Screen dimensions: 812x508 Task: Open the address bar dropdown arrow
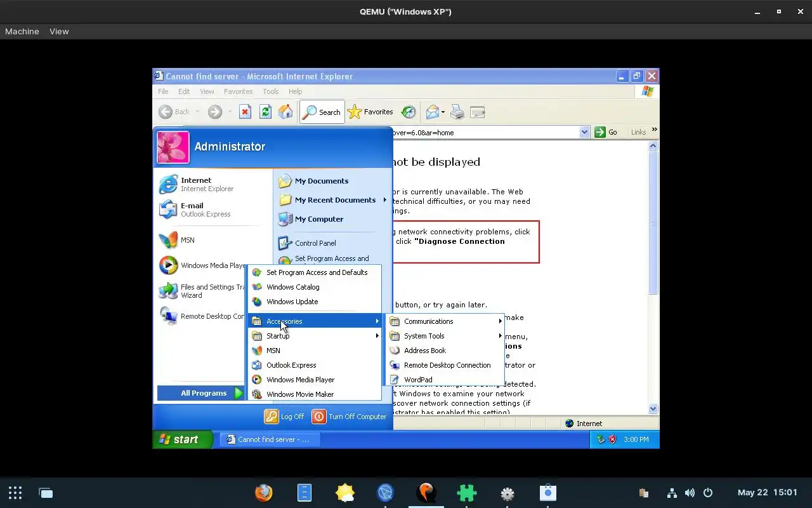click(584, 132)
